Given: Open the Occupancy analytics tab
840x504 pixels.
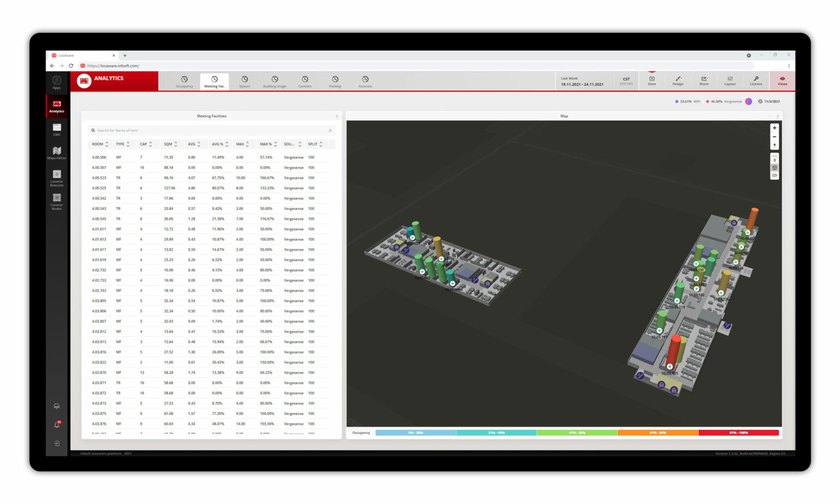Looking at the screenshot, I should pyautogui.click(x=184, y=81).
